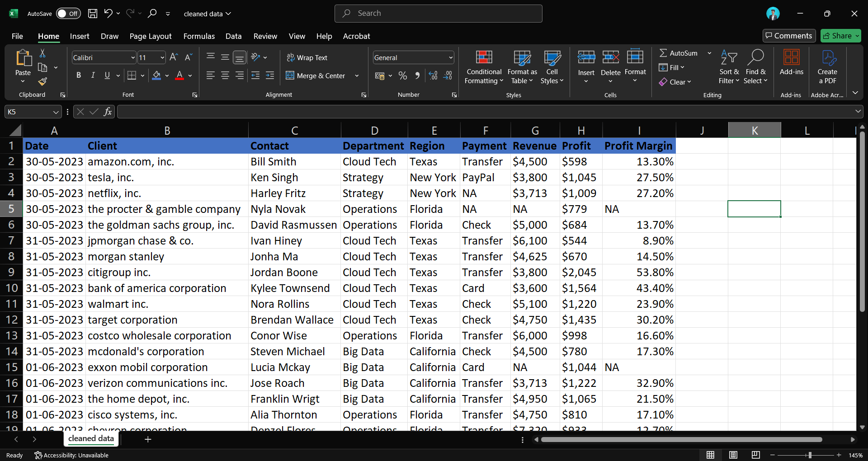Click Merge & Center button
Screen dimensions: 868x461
[316, 75]
